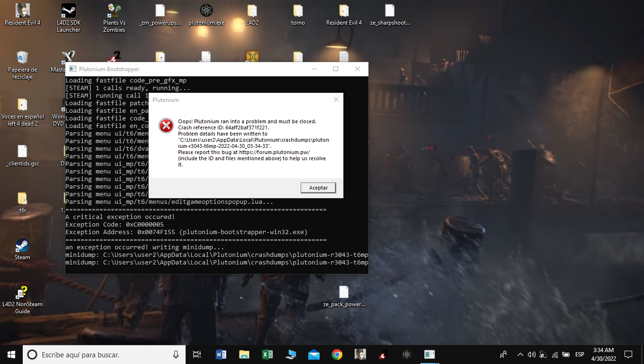This screenshot has height=364, width=644.
Task: Select the L4D2 folder on the desktop
Action: tap(252, 15)
